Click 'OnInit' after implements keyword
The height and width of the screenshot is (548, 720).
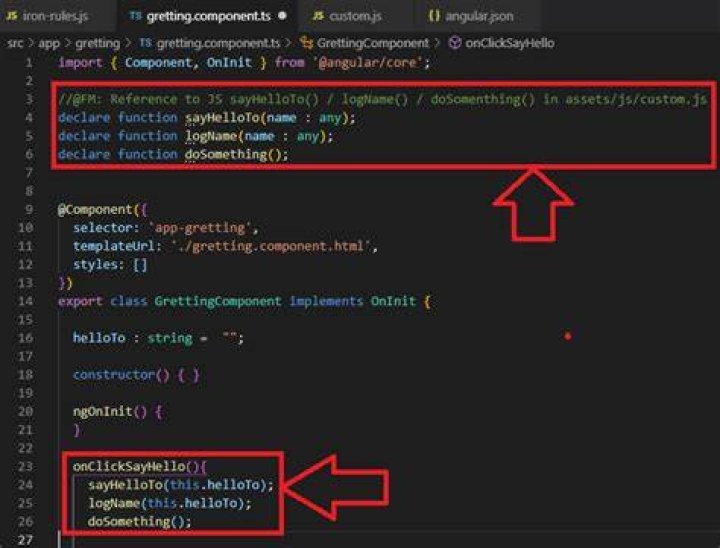[393, 301]
